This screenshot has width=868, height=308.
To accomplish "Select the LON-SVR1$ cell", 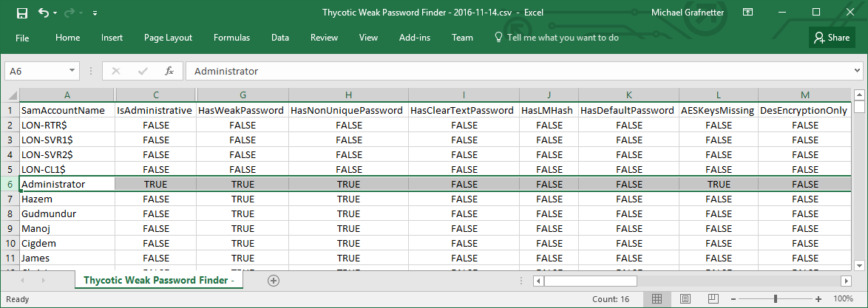I will (67, 140).
